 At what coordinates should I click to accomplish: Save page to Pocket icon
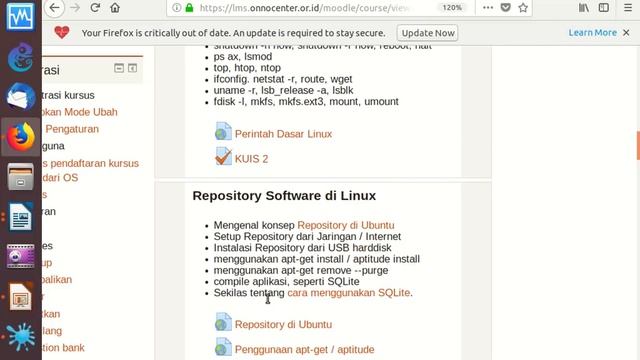pyautogui.click(x=505, y=8)
